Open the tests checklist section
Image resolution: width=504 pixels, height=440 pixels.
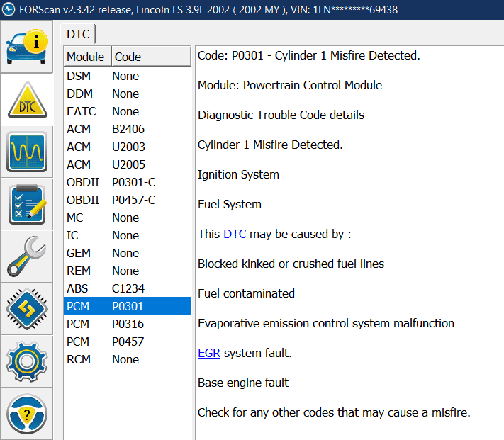27,204
